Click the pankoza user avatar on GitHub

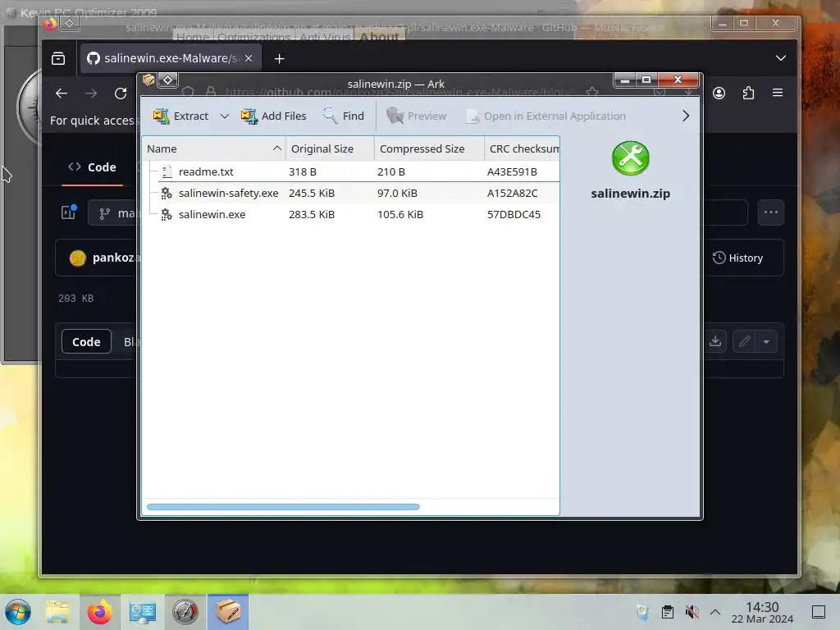pos(78,258)
